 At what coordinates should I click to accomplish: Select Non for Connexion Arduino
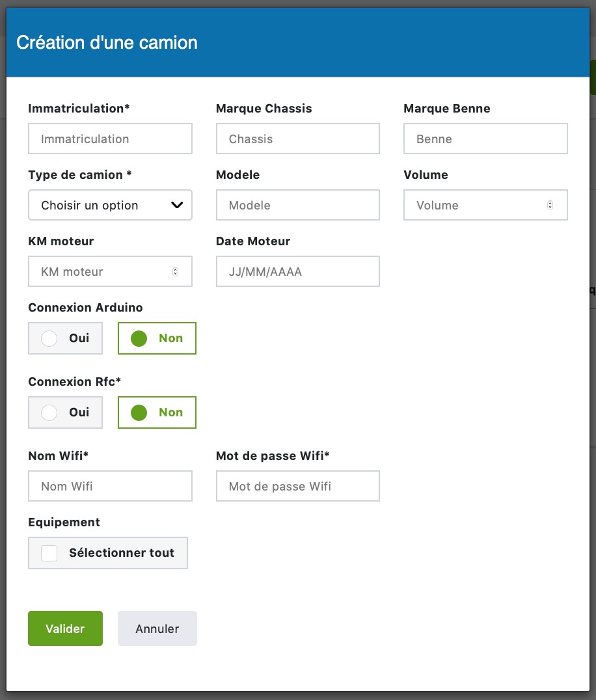tap(157, 338)
